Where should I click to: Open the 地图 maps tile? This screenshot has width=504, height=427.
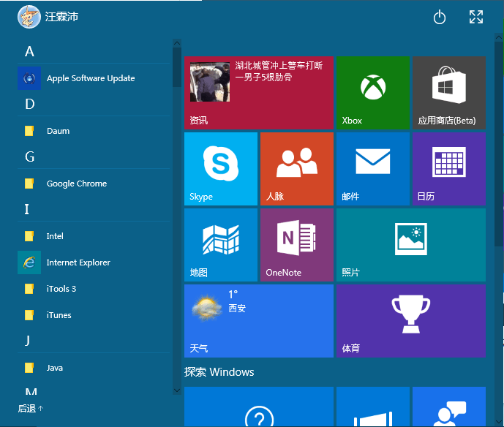[x=220, y=244]
